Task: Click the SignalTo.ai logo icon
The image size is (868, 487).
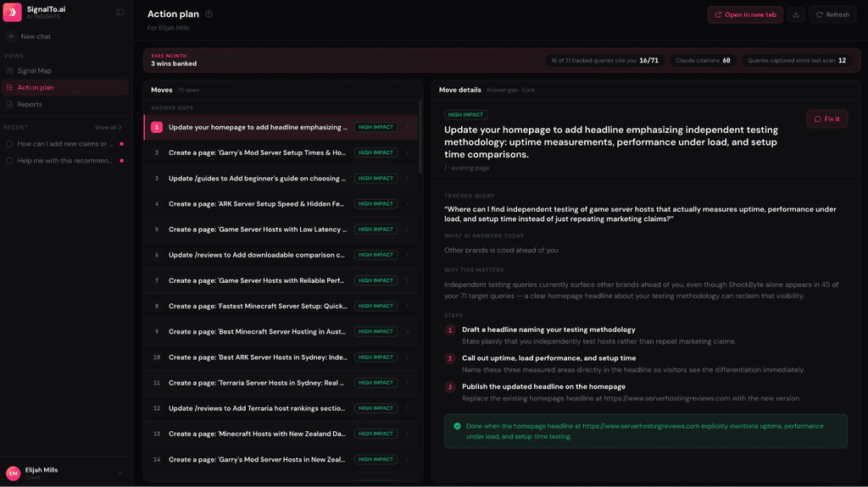Action: pyautogui.click(x=12, y=12)
